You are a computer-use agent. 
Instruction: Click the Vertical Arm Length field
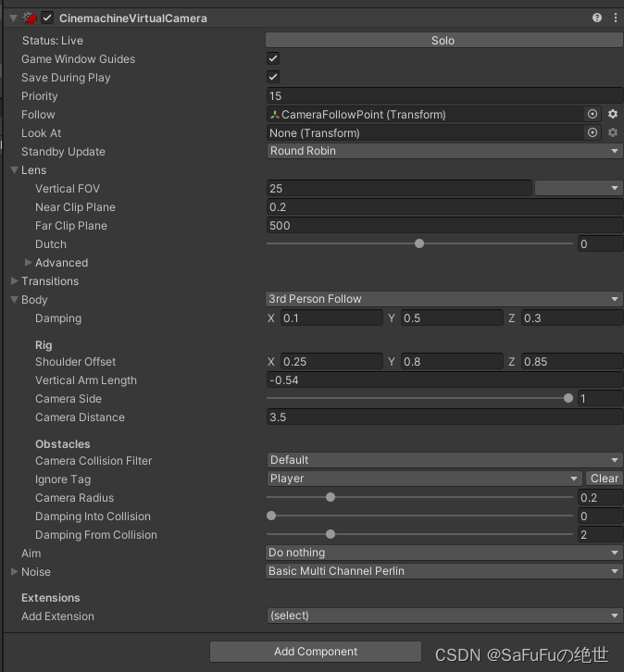point(445,380)
